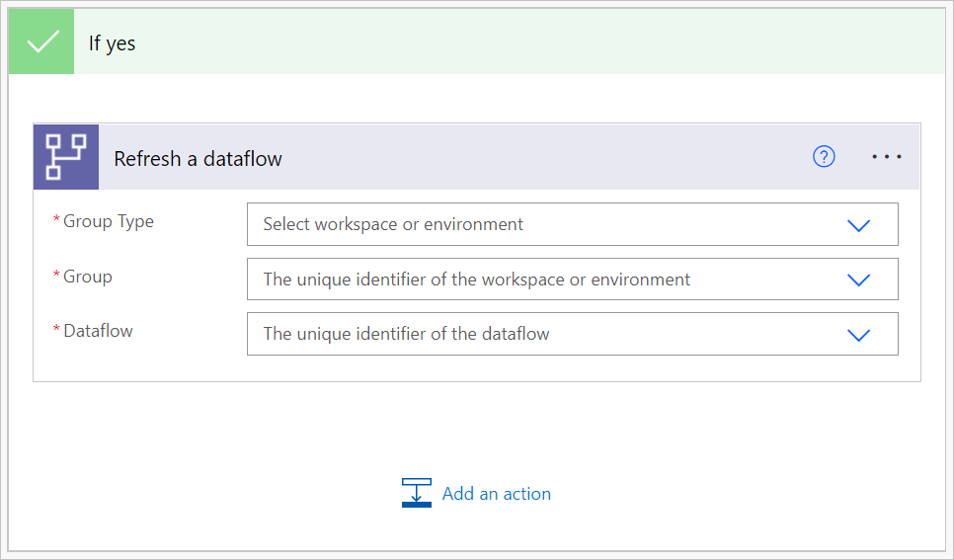Viewport: 954px width, 560px height.
Task: Click the 'Add an action' link text
Action: coord(497,494)
